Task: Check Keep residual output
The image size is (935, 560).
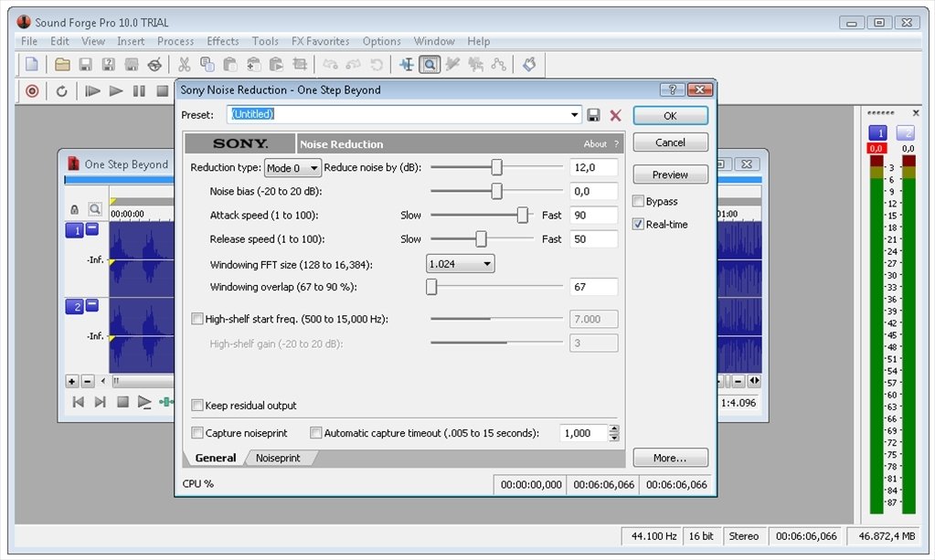Action: pos(197,405)
